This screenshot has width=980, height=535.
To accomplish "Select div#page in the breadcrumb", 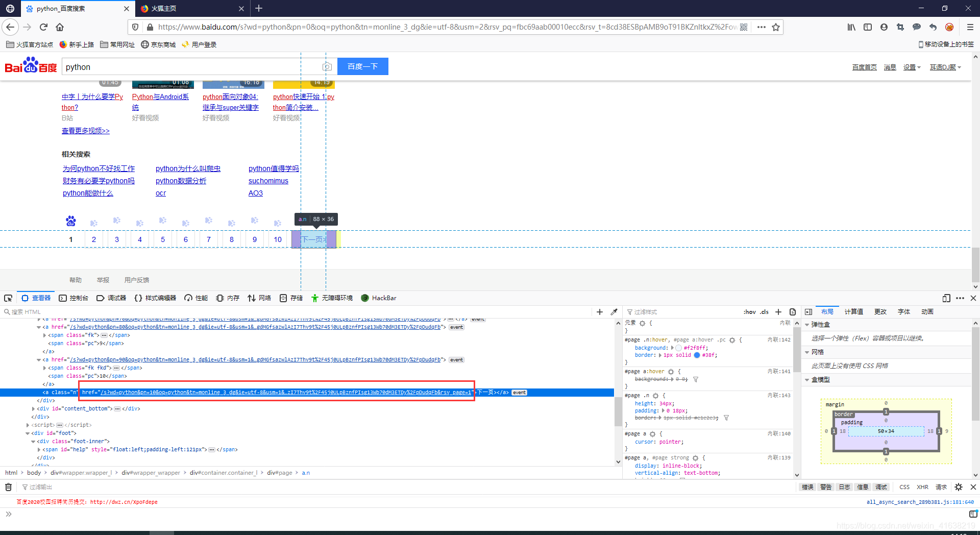I will pos(280,473).
